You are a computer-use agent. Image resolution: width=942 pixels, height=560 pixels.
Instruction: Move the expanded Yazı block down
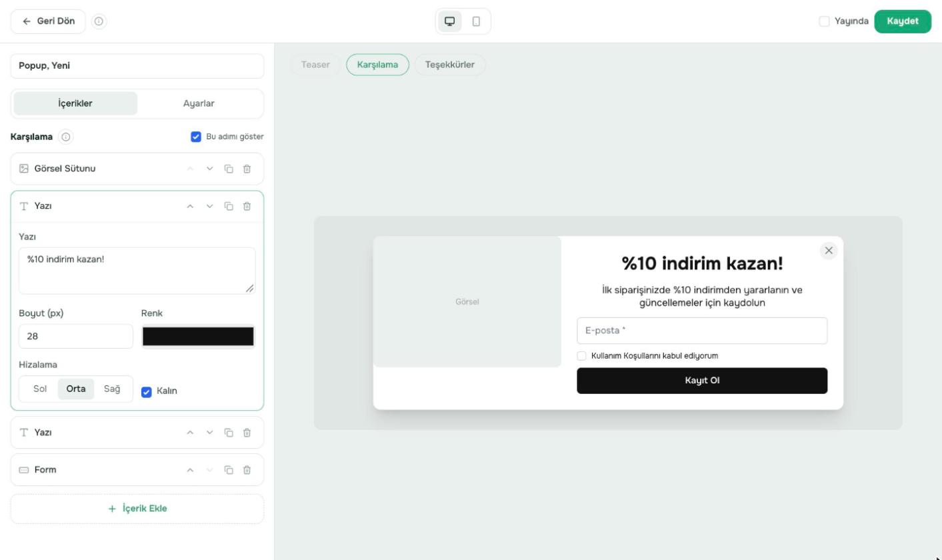[x=209, y=206]
